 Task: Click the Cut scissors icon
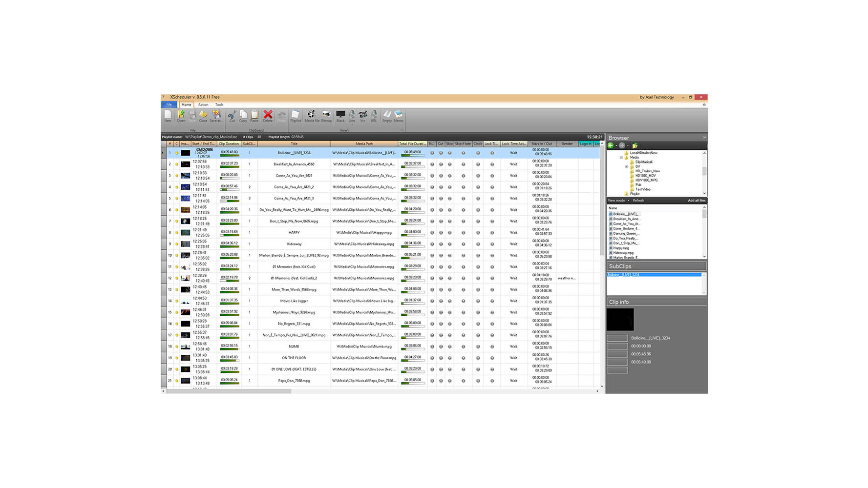pyautogui.click(x=232, y=116)
